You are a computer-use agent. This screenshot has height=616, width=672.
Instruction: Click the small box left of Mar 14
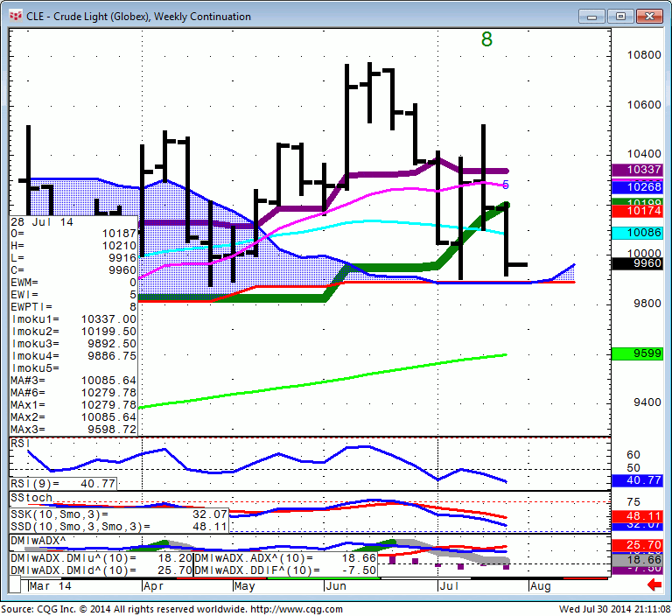click(x=15, y=584)
